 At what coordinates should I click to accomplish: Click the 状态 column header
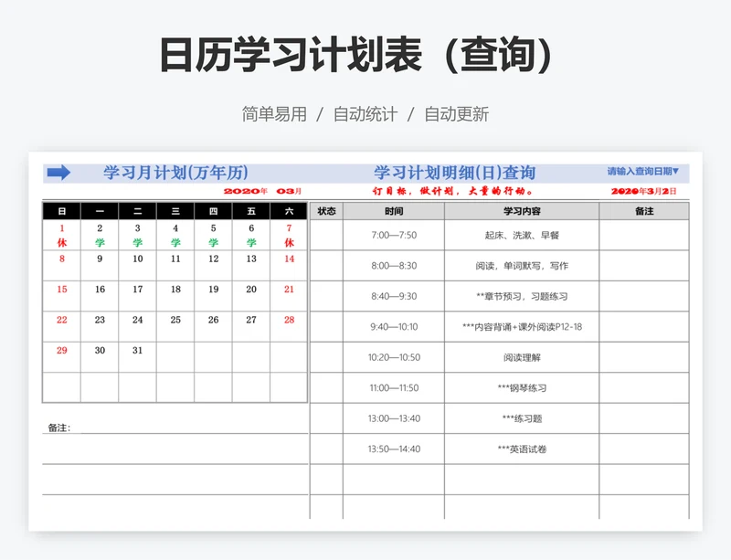click(x=326, y=211)
